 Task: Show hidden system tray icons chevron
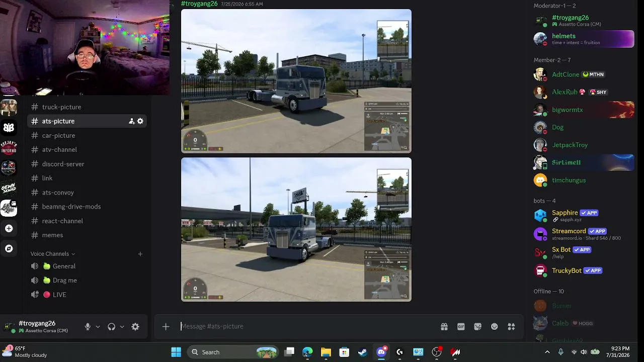[x=547, y=352]
